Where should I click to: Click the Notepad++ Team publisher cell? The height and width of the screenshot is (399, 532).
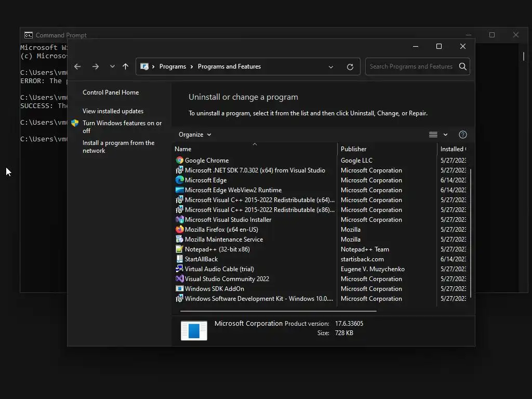[x=365, y=249]
